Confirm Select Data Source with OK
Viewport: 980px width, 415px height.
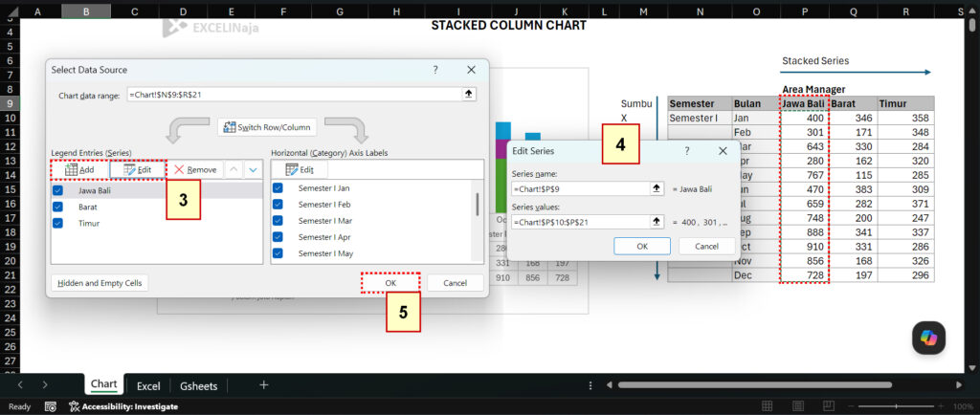point(390,283)
